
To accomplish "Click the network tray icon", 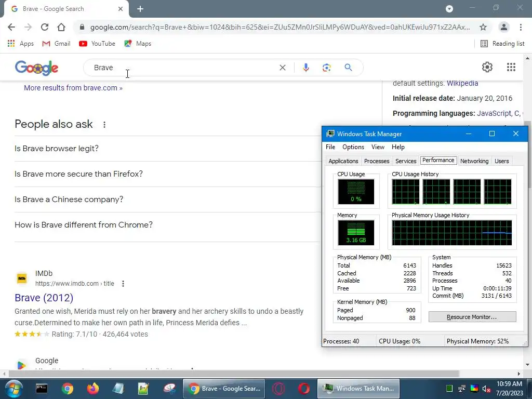I will 461,389.
